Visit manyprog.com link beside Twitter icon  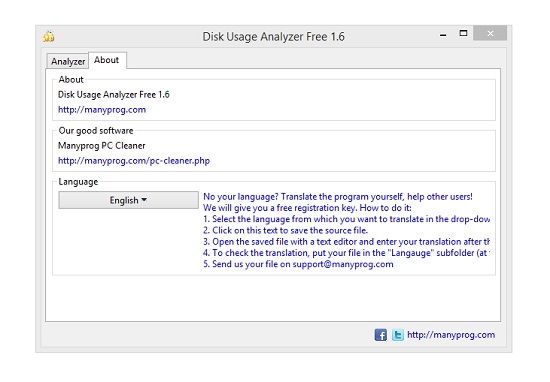tap(451, 335)
